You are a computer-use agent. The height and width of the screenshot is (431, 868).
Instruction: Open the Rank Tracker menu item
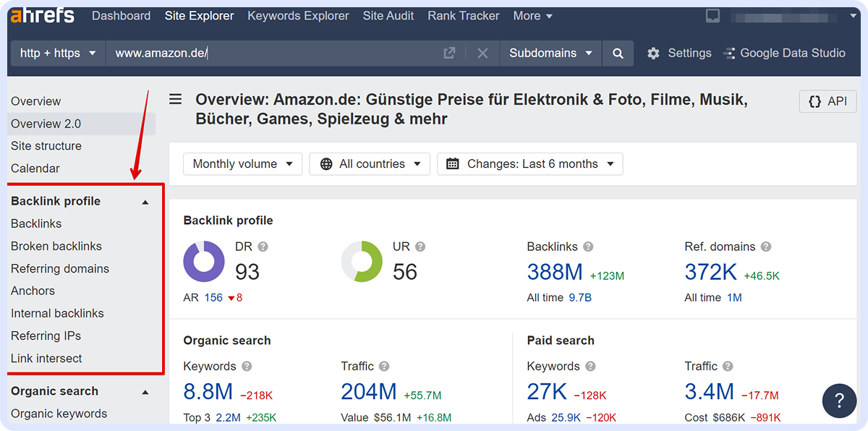tap(463, 16)
